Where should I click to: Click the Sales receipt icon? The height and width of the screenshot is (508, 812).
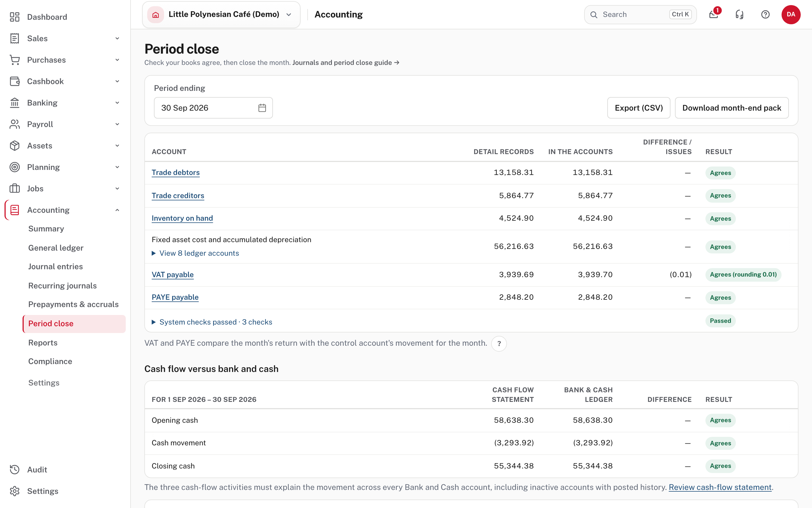tap(14, 38)
